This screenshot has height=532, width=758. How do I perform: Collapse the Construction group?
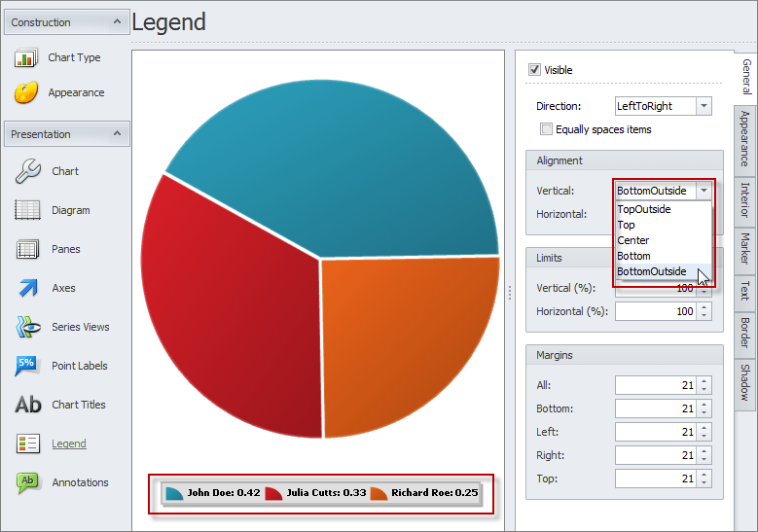[117, 22]
